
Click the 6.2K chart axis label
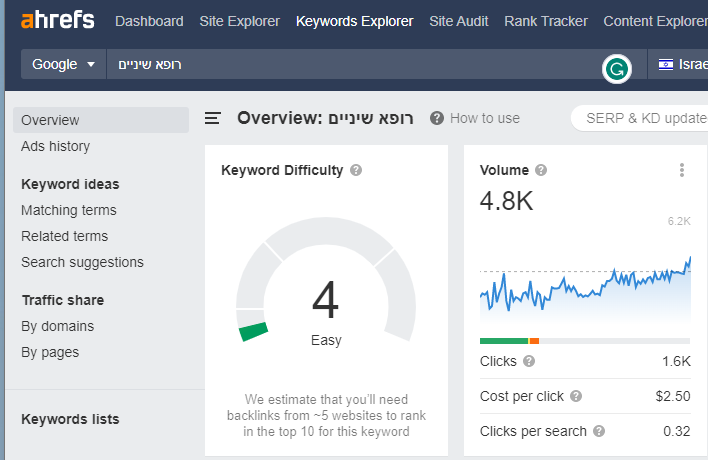(x=679, y=221)
